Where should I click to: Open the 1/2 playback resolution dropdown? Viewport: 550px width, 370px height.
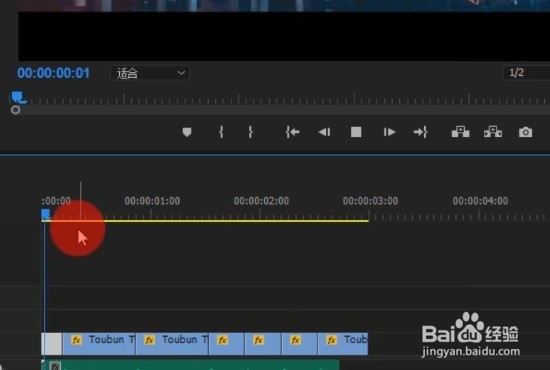pyautogui.click(x=527, y=73)
